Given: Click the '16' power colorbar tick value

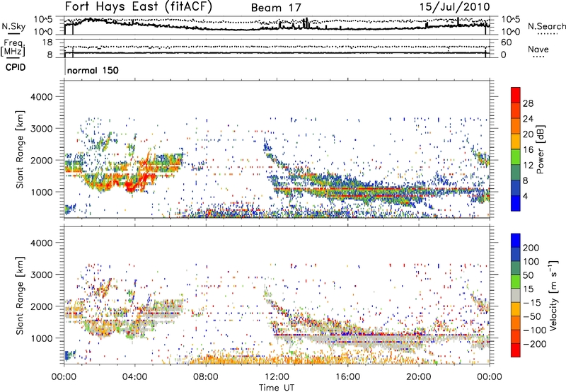Looking at the screenshot, I should [528, 150].
